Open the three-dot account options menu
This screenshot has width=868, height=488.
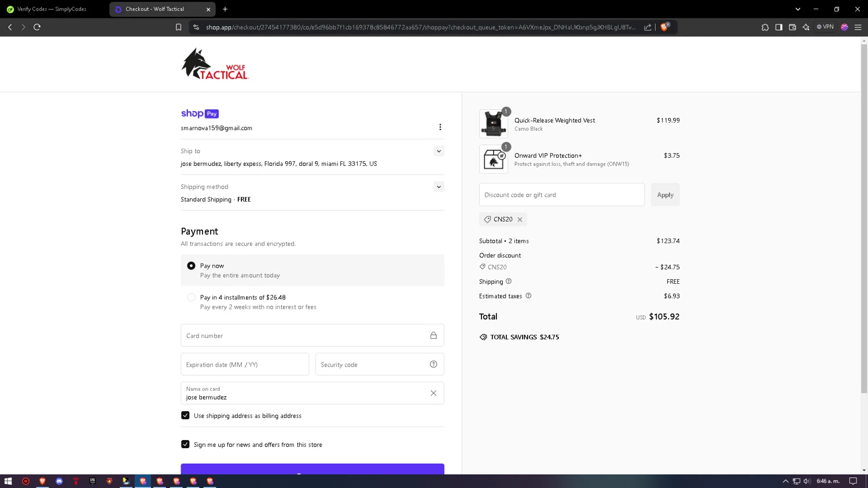tap(440, 127)
